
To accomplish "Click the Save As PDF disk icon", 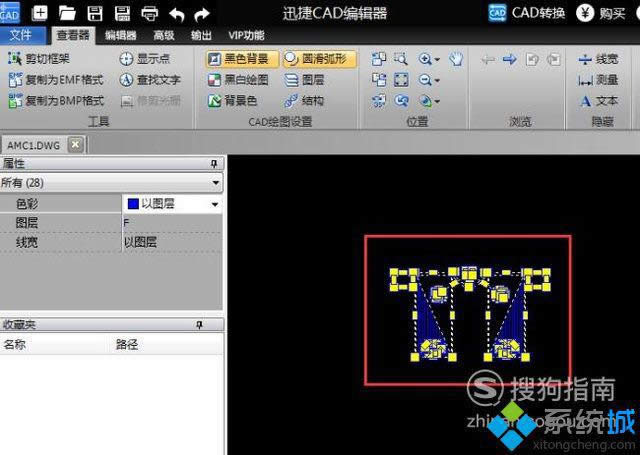I will click(122, 13).
